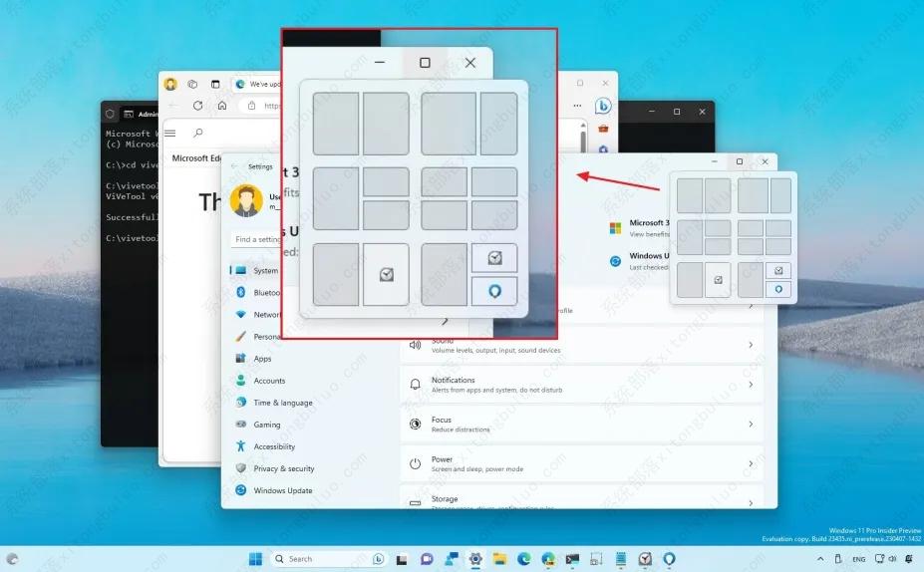Expand the Focus row chevron

[751, 424]
